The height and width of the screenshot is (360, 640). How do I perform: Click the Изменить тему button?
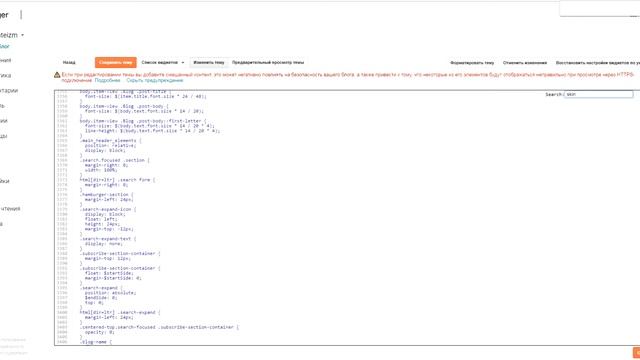209,62
